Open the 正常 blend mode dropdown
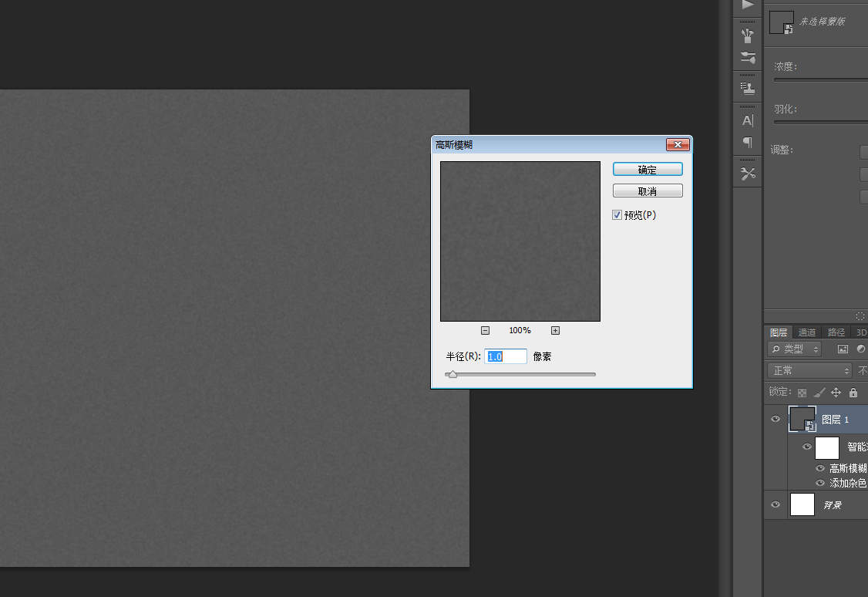Image resolution: width=868 pixels, height=597 pixels. point(809,370)
